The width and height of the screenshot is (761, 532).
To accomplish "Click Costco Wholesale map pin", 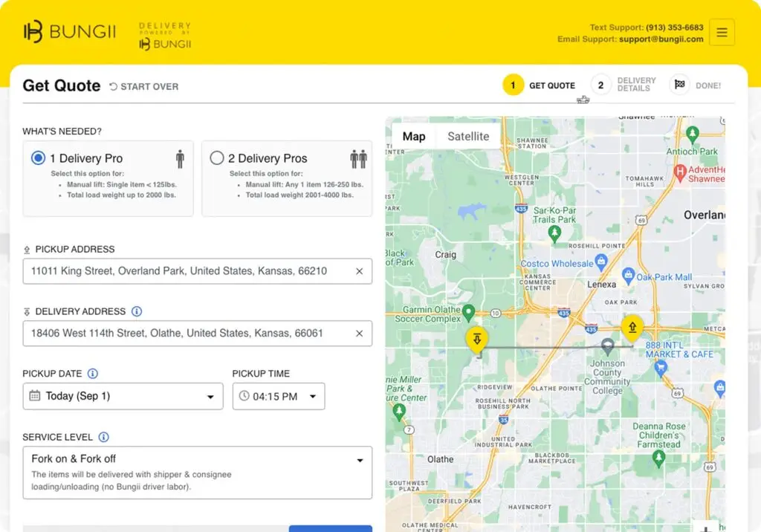I will (x=600, y=262).
